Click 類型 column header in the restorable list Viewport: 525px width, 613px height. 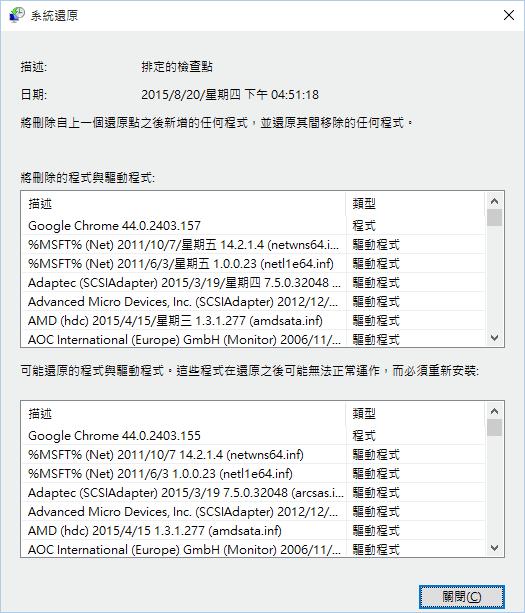click(415, 413)
